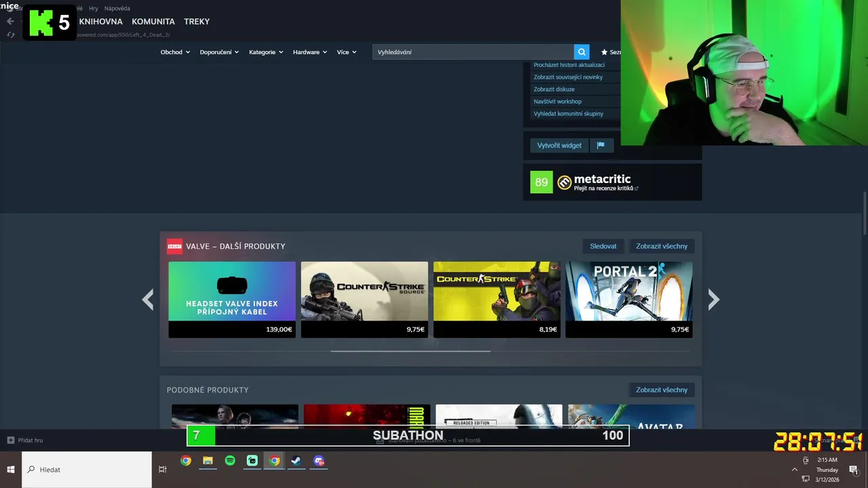Open the Nápověda menu
Image resolution: width=868 pixels, height=488 pixels.
[117, 9]
